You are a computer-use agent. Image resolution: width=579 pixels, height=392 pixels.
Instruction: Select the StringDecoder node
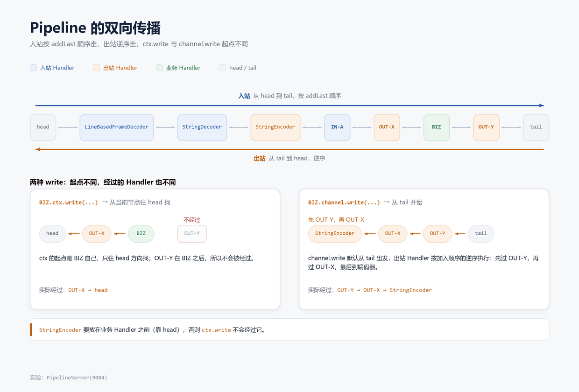pos(202,127)
